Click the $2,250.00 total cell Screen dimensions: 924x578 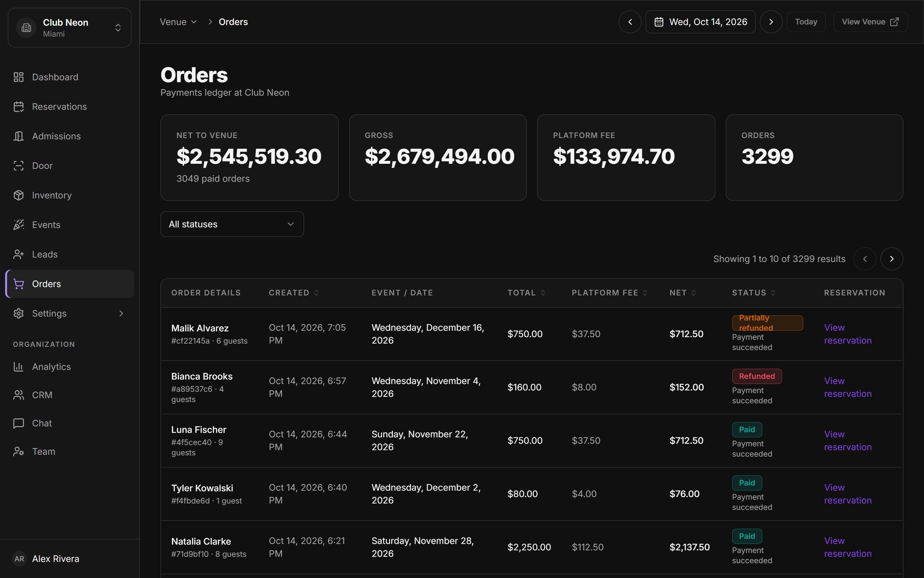[x=529, y=547]
